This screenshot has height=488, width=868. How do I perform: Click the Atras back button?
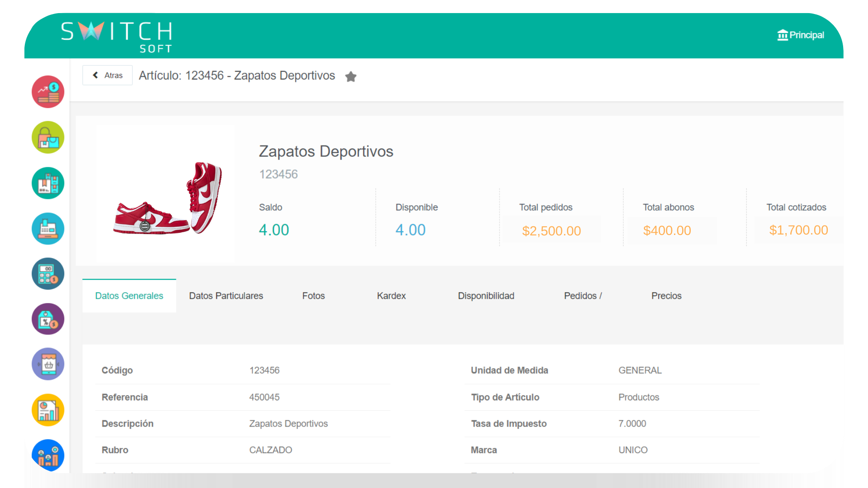coord(108,75)
